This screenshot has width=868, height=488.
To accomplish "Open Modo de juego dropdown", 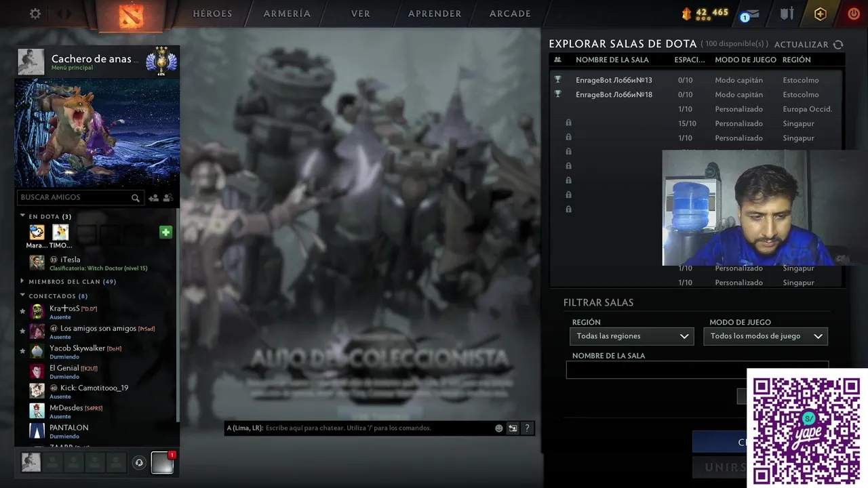I will coord(766,336).
